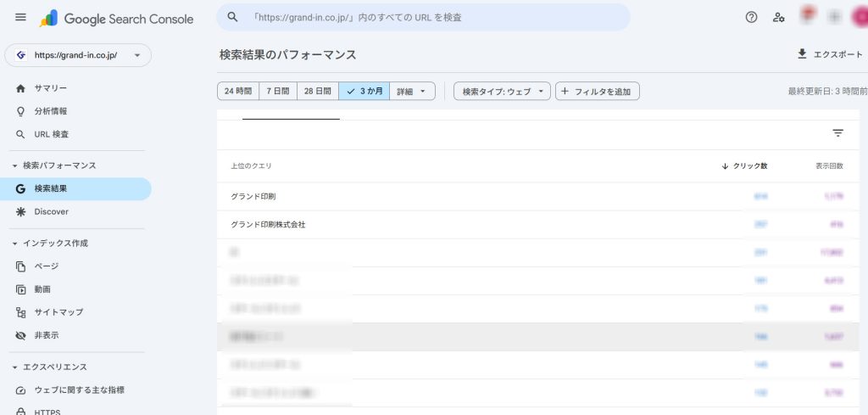The height and width of the screenshot is (415, 868).
Task: Click the Google G icon beside 検索結果
Action: [20, 189]
